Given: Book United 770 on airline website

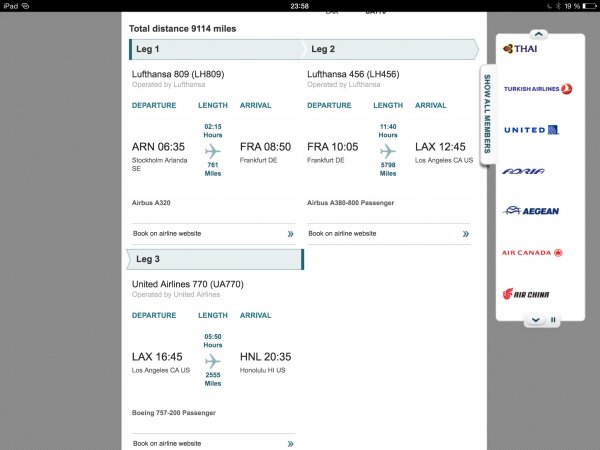Looking at the screenshot, I should pyautogui.click(x=213, y=443).
